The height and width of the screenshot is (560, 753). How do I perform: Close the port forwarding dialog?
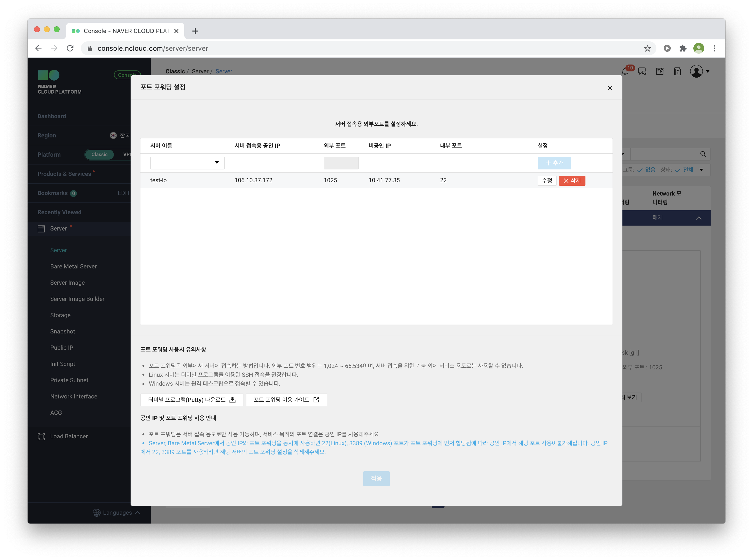coord(610,88)
